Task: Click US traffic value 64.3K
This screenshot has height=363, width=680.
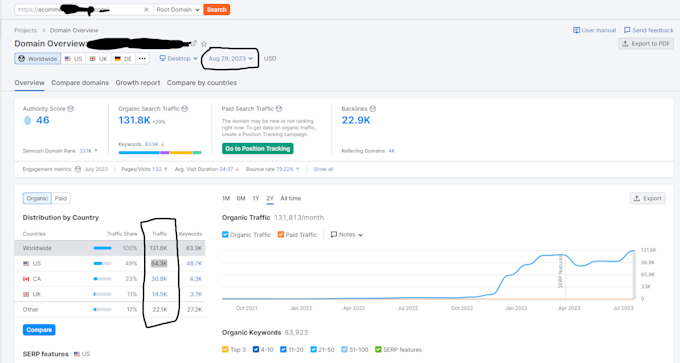Action: (x=159, y=263)
